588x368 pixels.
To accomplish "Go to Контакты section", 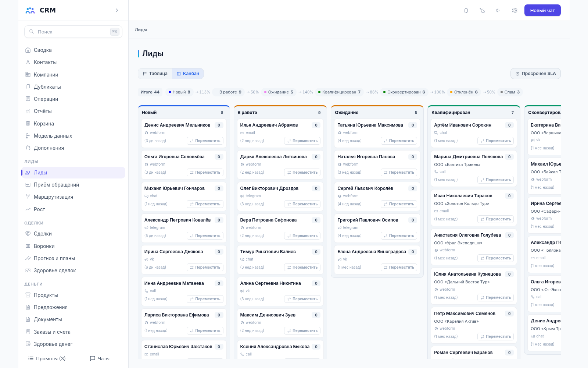I will click(73, 62).
